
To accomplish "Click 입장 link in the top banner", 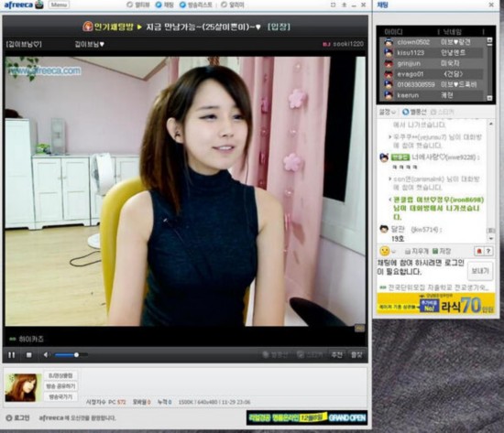I will click(279, 27).
